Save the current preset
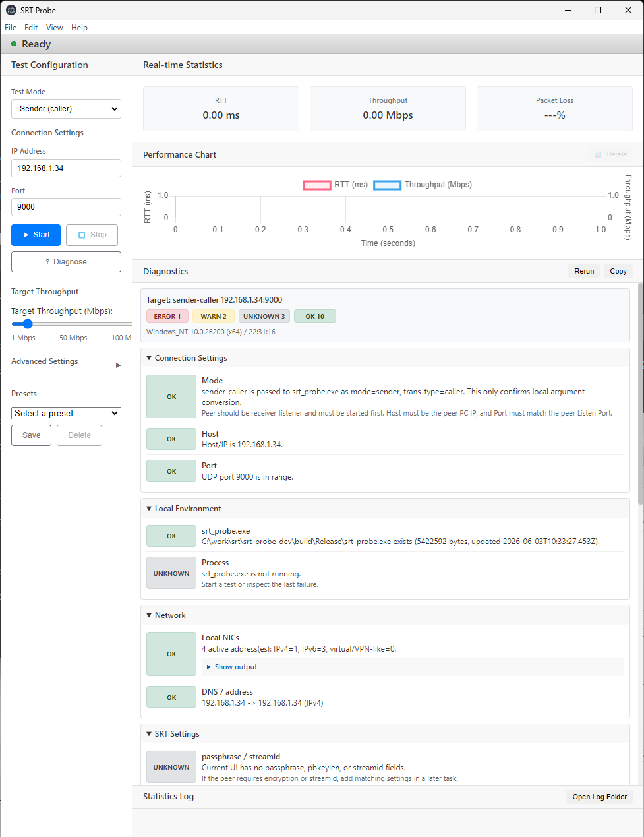The image size is (644, 837). point(31,435)
